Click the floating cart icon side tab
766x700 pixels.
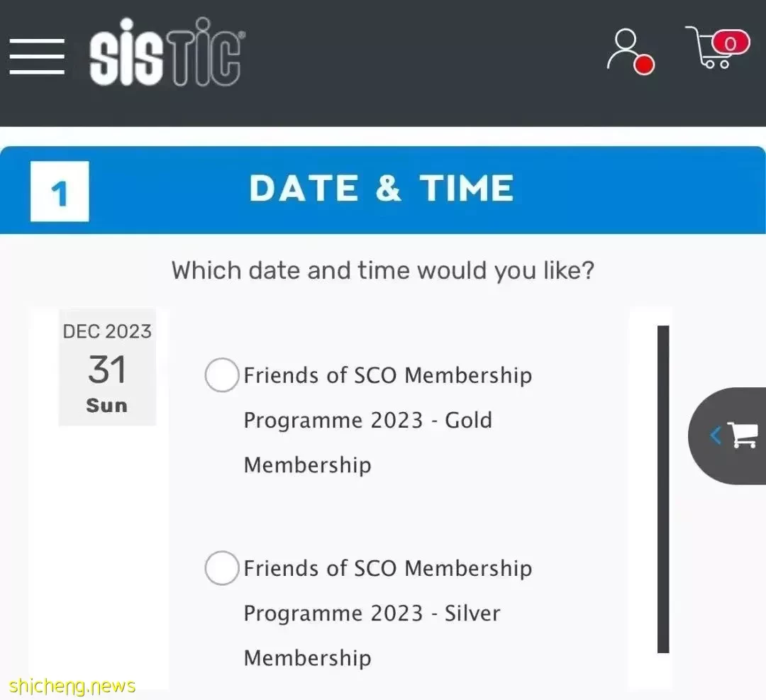743,435
